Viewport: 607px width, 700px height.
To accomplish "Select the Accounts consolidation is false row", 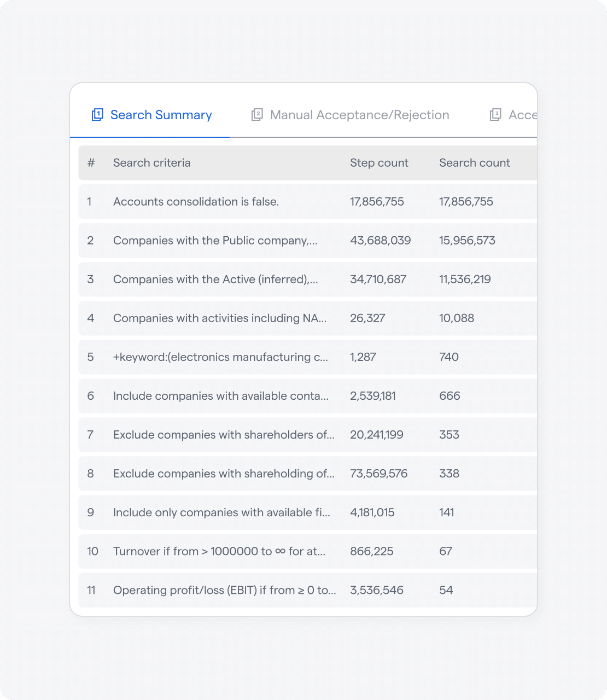I will [196, 202].
